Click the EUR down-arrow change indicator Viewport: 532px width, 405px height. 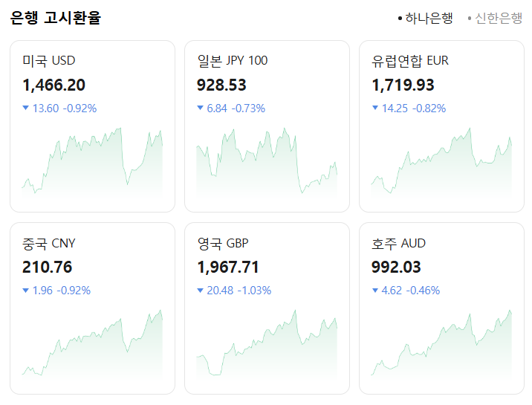375,108
